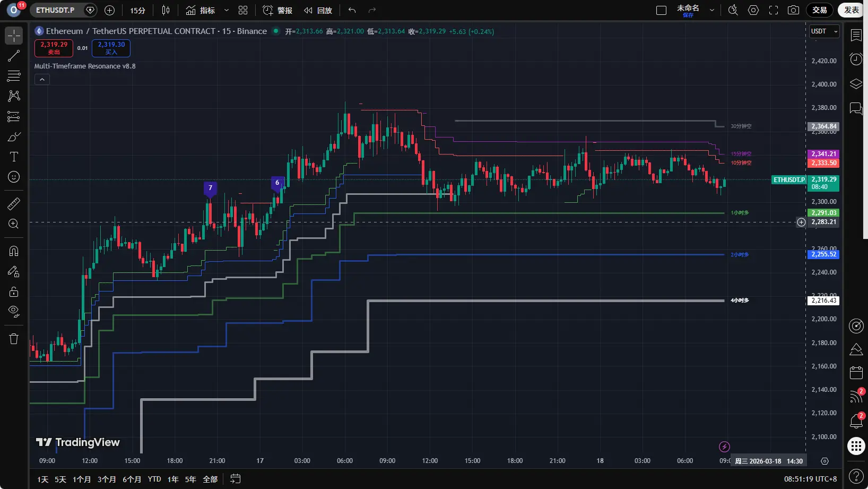Viewport: 868px width, 489px height.
Task: Expand the layout manage dropdown arrow
Action: pyautogui.click(x=712, y=10)
